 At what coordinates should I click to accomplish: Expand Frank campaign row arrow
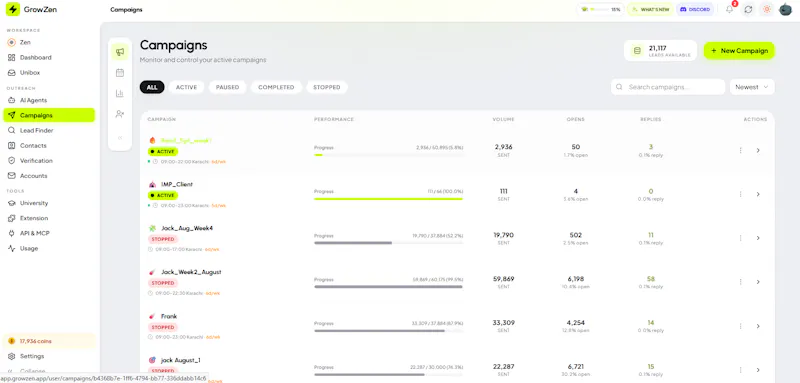click(x=758, y=326)
